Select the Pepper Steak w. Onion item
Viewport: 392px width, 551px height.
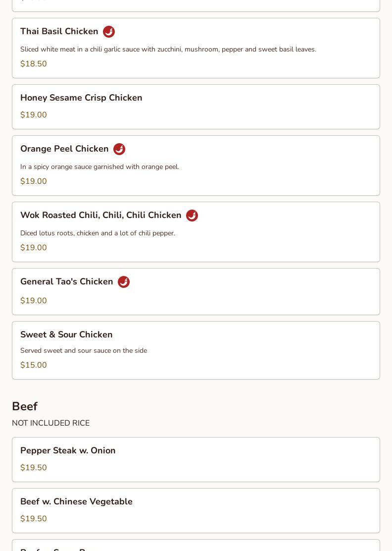[196, 460]
